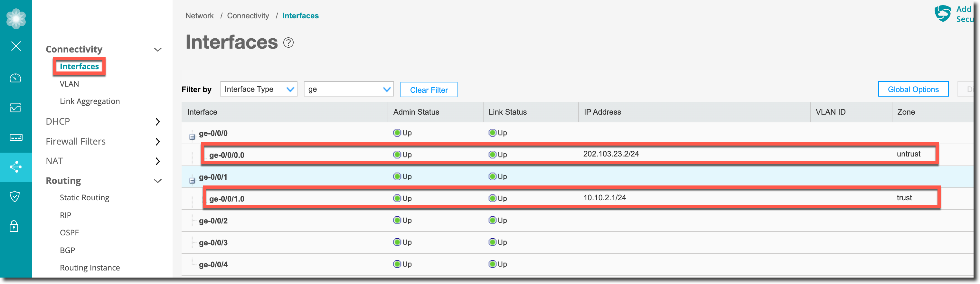Open the VLAN menu item

(69, 84)
